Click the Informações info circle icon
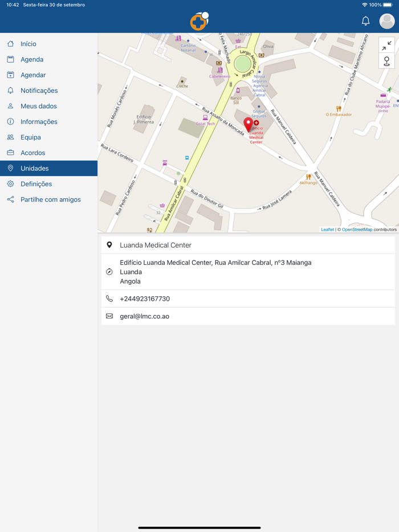The width and height of the screenshot is (399, 532). pos(10,121)
